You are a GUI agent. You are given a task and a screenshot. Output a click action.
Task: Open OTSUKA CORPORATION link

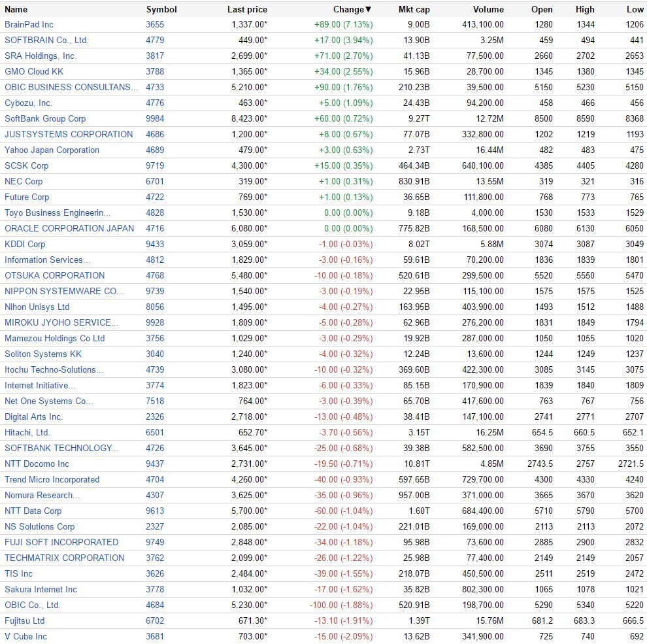point(54,275)
